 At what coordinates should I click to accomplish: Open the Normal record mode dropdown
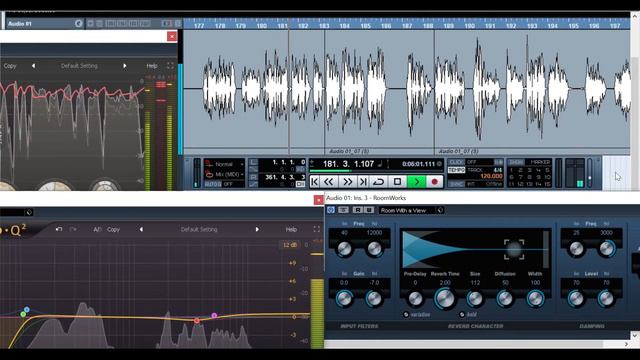point(225,164)
